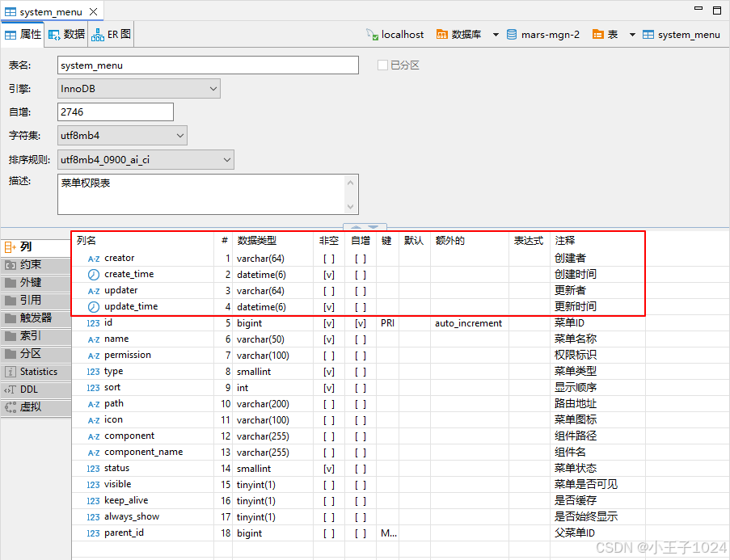
Task: Click the clock icon beside create_time
Action: coord(94,275)
